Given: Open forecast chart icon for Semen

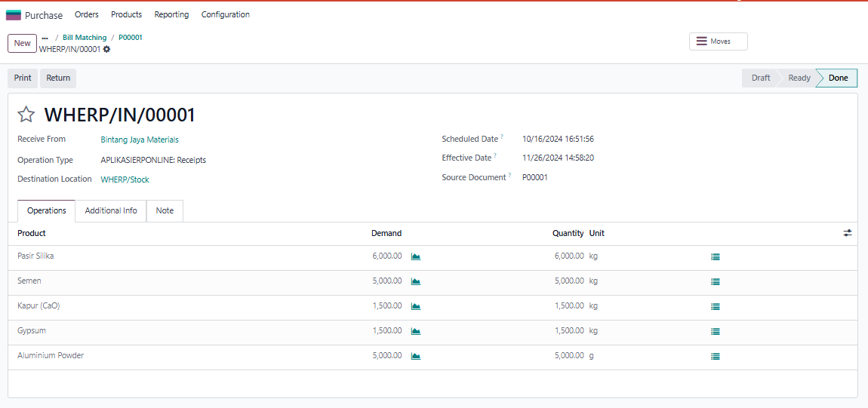Looking at the screenshot, I should click(415, 281).
